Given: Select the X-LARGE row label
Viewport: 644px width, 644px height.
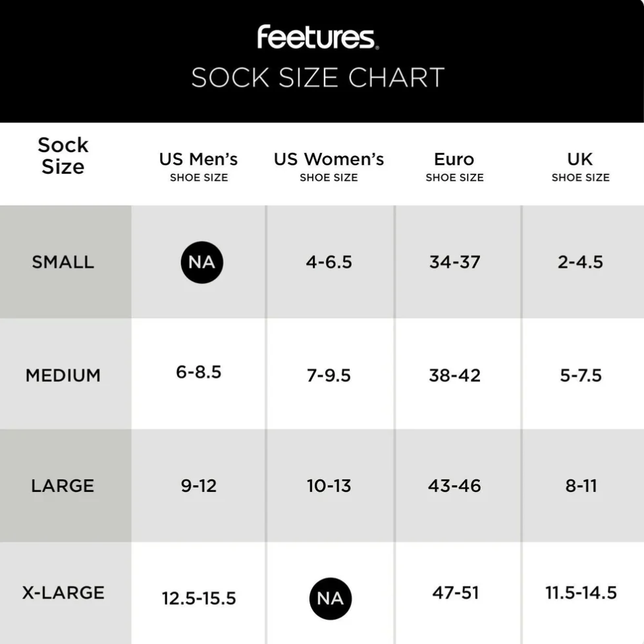Looking at the screenshot, I should (x=63, y=593).
